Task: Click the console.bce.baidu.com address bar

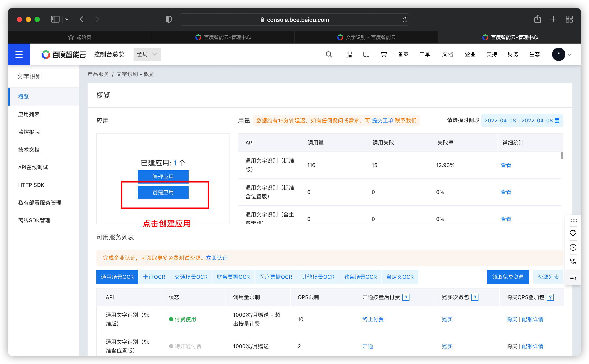Action: click(x=294, y=19)
